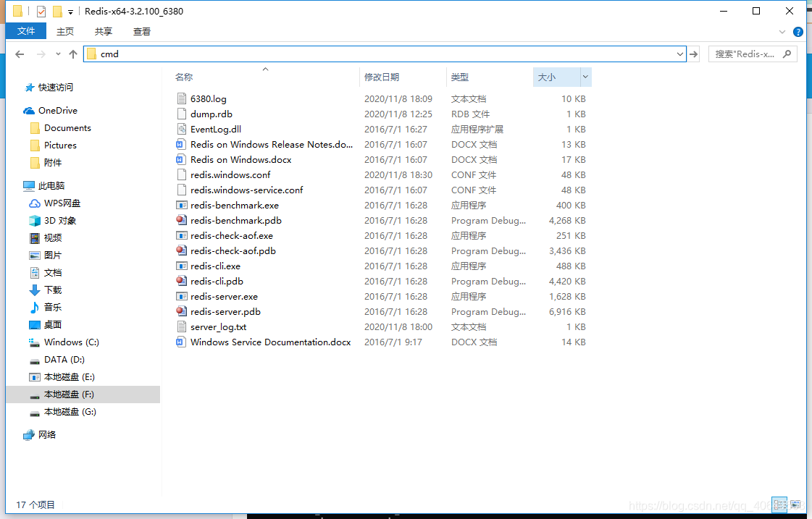The image size is (812, 519).
Task: Open Documents under OneDrive
Action: [x=67, y=128]
